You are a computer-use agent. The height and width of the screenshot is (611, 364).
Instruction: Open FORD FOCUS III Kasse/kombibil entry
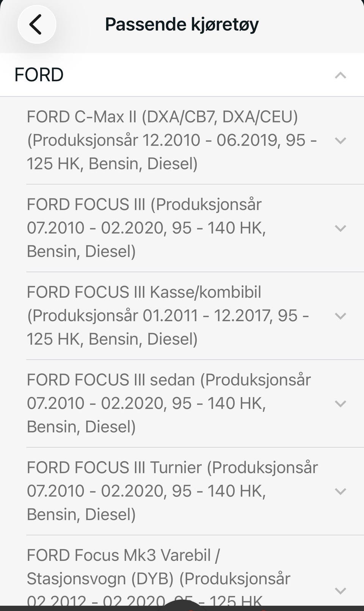click(182, 316)
